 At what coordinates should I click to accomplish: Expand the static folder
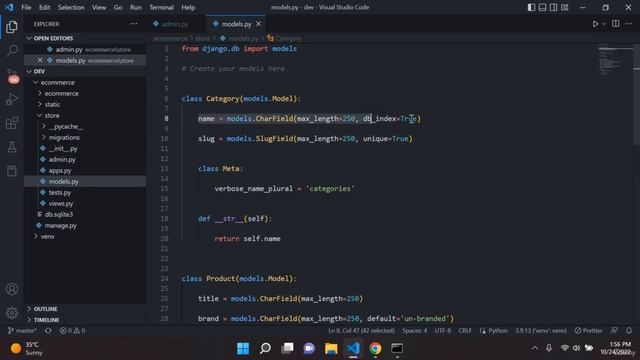[85, 104]
